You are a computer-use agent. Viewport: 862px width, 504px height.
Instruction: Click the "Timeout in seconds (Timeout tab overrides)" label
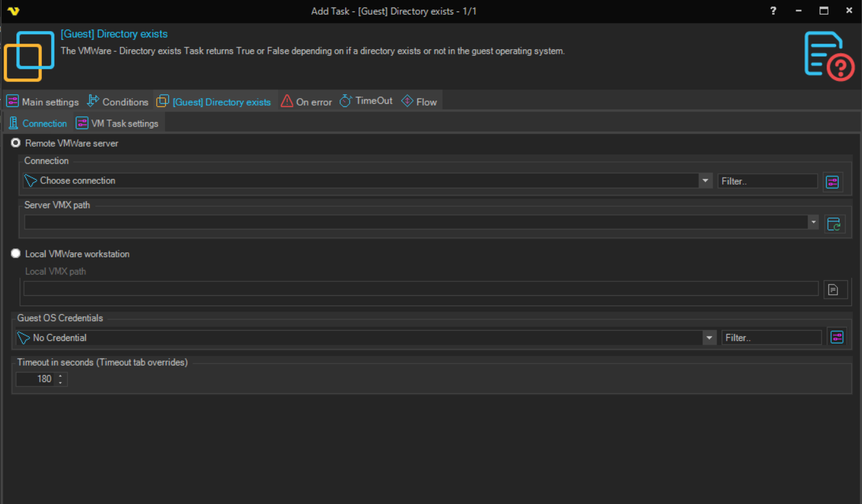tap(102, 362)
